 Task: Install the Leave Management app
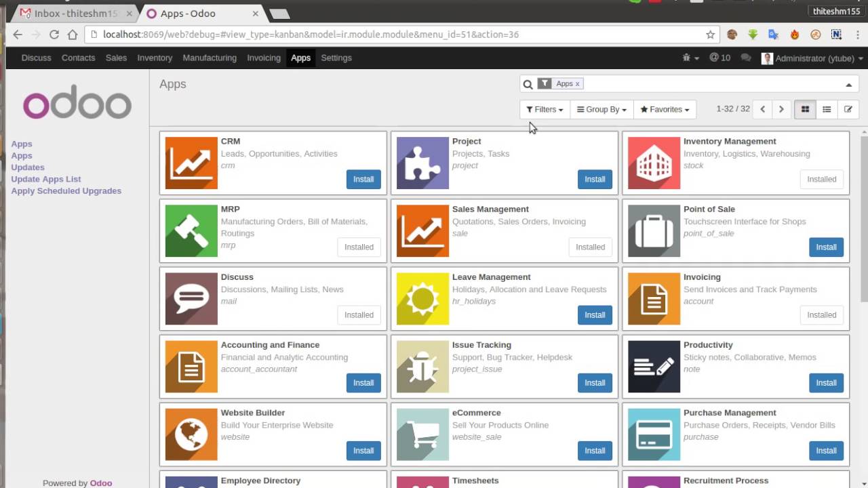tap(595, 314)
